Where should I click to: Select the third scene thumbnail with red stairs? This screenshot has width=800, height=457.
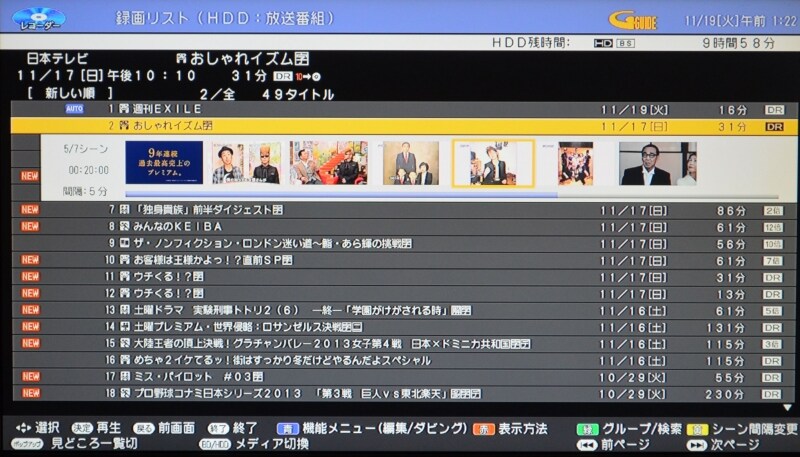[329, 163]
